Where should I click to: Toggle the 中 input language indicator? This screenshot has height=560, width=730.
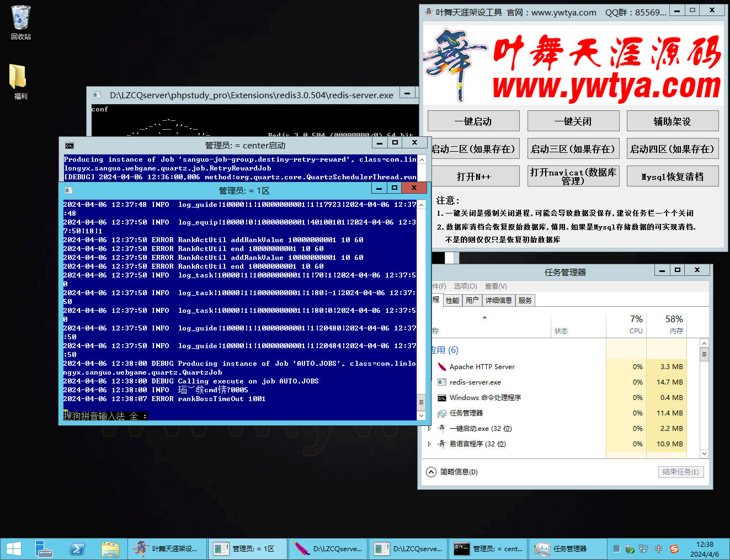coord(658,549)
